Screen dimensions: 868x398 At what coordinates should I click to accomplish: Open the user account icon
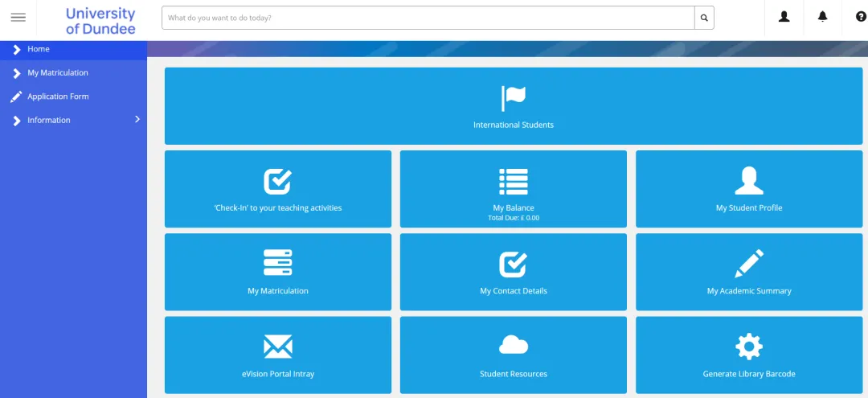[x=784, y=17]
